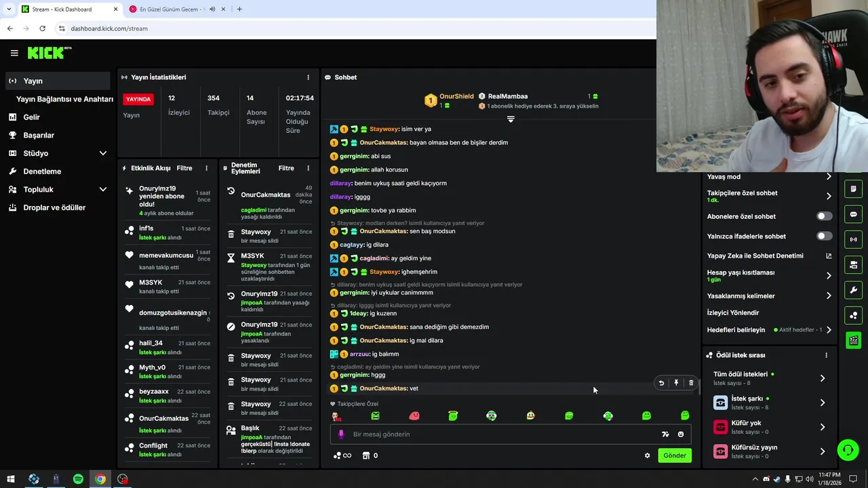Toggle subscribers-only chat switch

coord(824,216)
